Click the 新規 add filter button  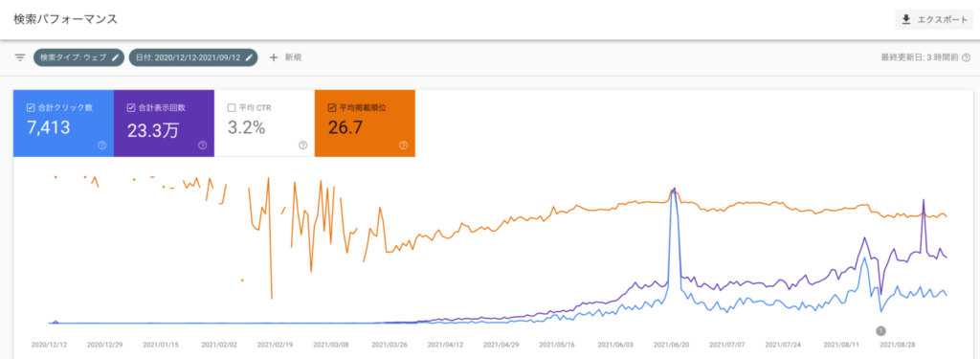tap(285, 57)
